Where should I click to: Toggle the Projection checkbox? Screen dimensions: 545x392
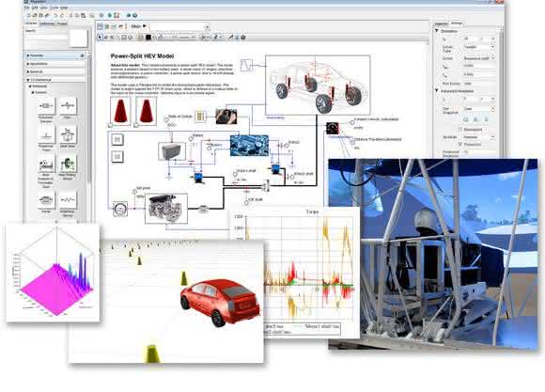[460, 144]
